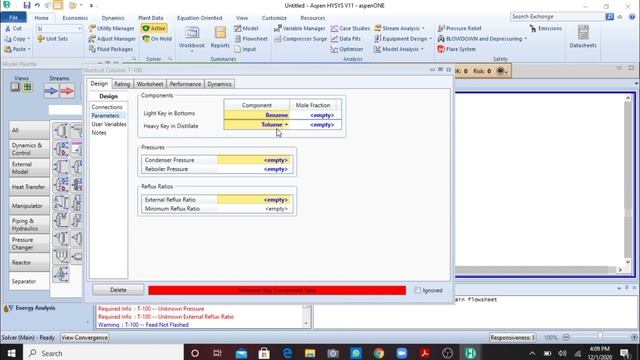The height and width of the screenshot is (360, 640).
Task: Select the red energy stream arrow
Action: pyautogui.click(x=67, y=91)
